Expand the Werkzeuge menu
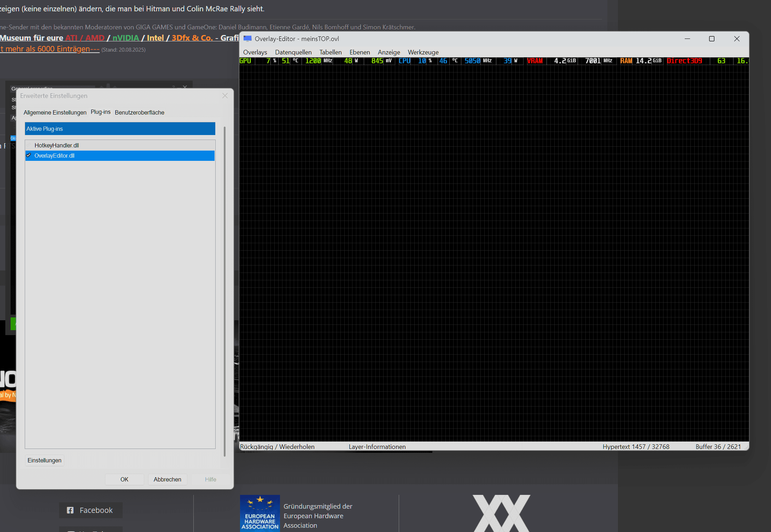 pyautogui.click(x=423, y=52)
